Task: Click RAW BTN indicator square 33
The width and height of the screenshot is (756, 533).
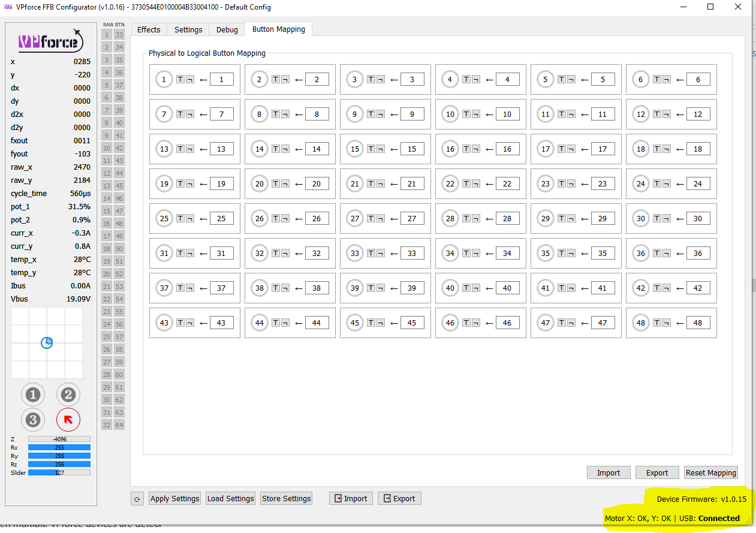Action: point(119,34)
